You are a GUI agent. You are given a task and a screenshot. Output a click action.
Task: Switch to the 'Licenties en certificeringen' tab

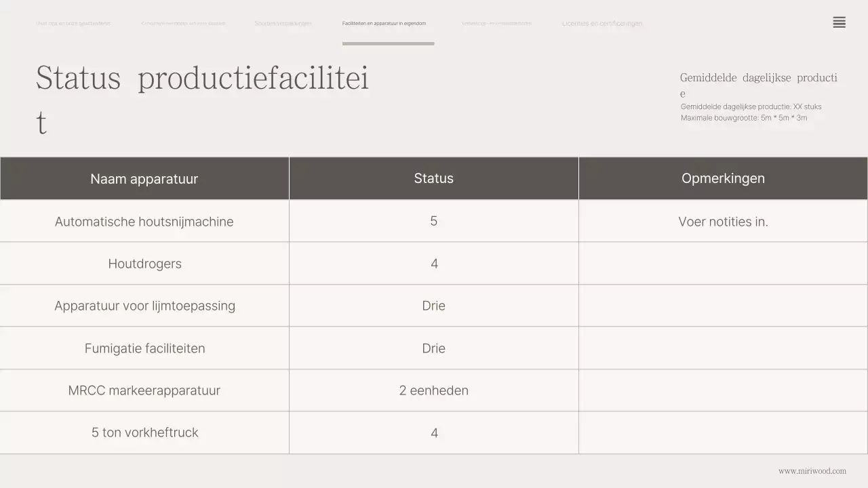point(602,24)
